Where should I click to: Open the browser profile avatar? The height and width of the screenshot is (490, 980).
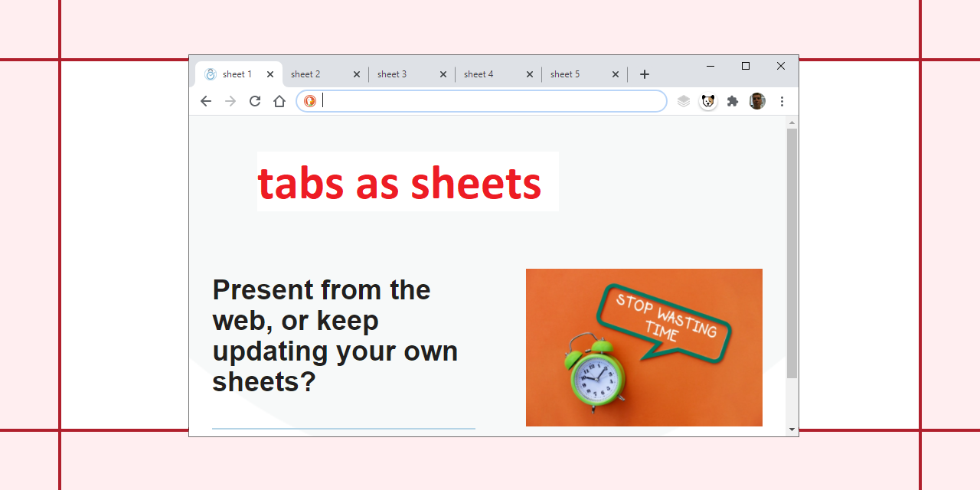point(756,100)
